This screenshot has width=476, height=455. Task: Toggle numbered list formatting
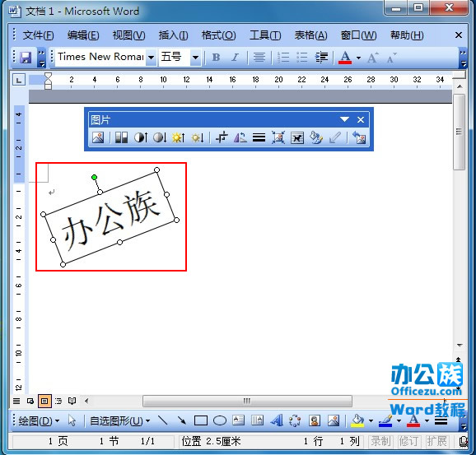click(x=283, y=57)
